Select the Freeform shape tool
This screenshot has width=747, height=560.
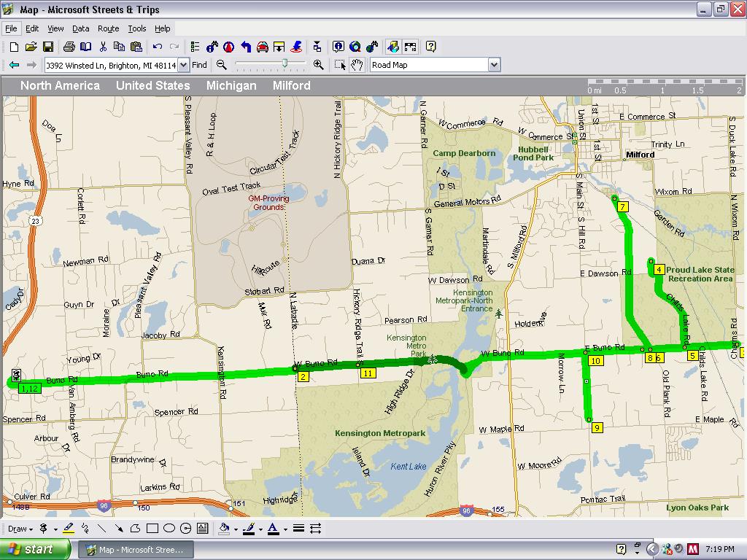point(135,529)
